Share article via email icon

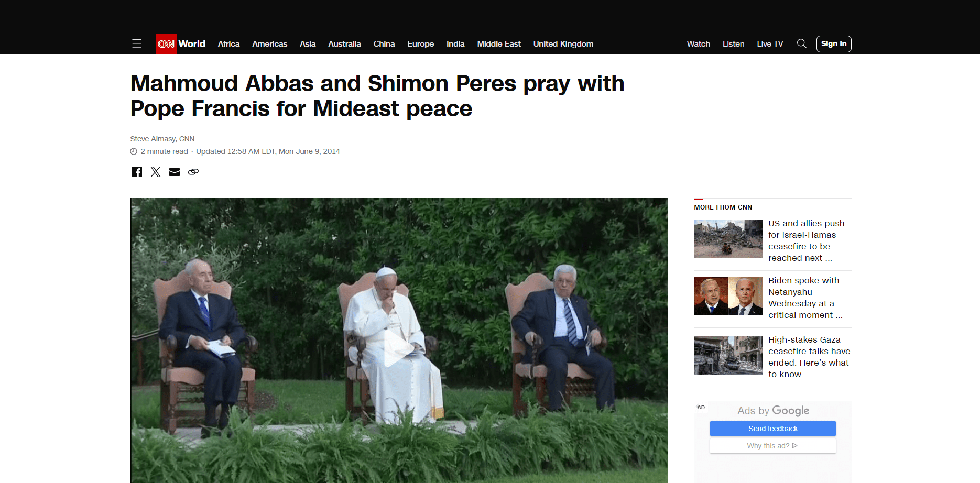coord(175,172)
